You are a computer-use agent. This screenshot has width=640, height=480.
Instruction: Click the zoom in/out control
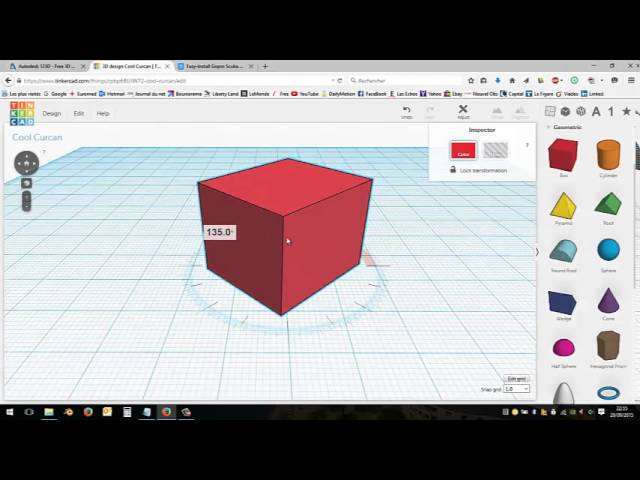27,201
